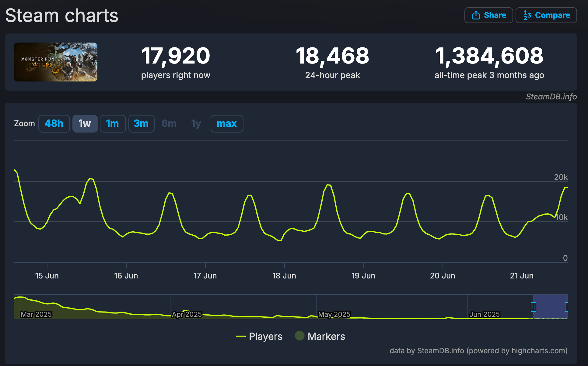The height and width of the screenshot is (366, 588).
Task: Open the SteamDB.info watermark link
Action: 551,97
